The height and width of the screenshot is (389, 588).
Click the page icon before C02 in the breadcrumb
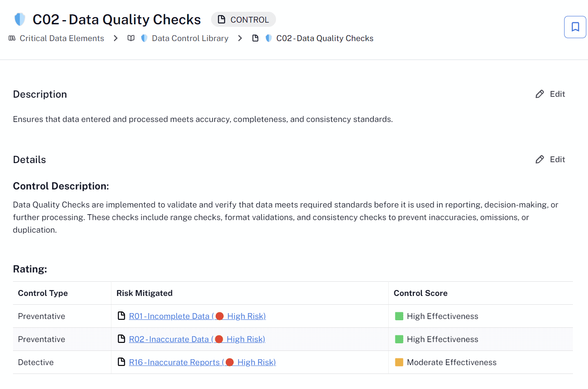256,38
